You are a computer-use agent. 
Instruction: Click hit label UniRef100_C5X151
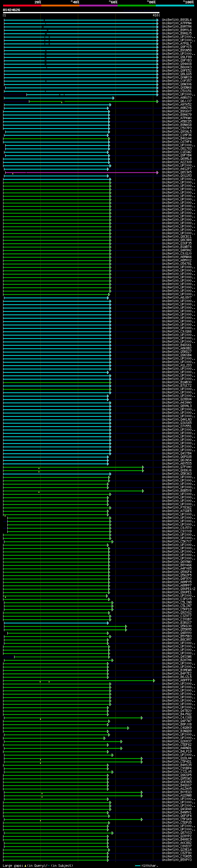pos(177,91)
